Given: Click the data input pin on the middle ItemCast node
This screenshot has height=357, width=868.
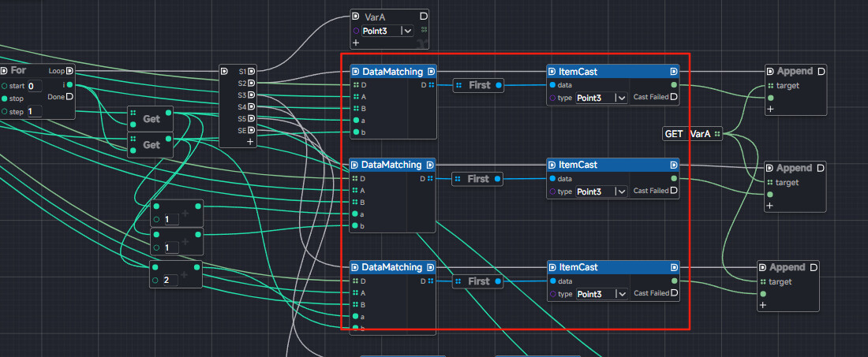Looking at the screenshot, I should click(552, 178).
